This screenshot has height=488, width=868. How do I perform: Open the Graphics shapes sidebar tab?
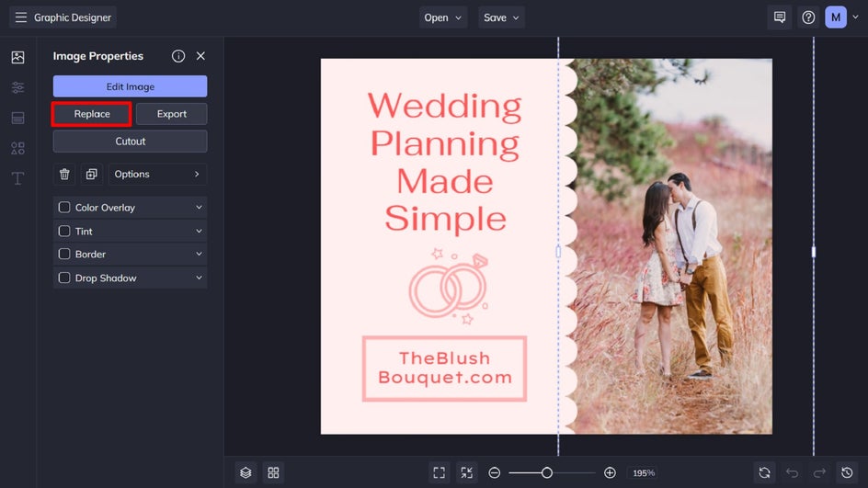click(17, 148)
